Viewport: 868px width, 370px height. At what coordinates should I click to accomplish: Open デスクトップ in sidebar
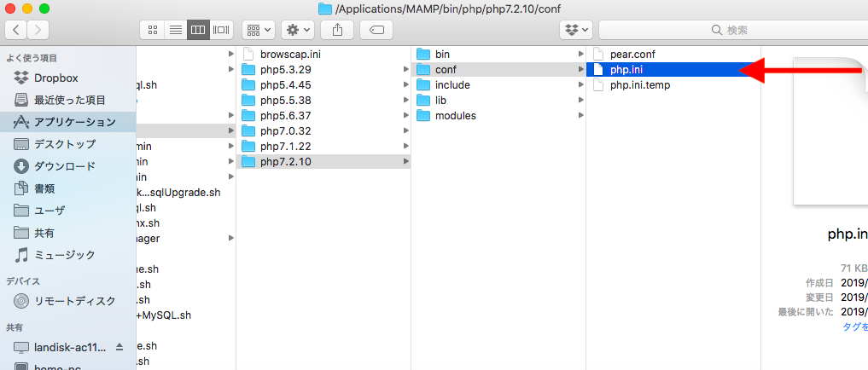[67, 144]
